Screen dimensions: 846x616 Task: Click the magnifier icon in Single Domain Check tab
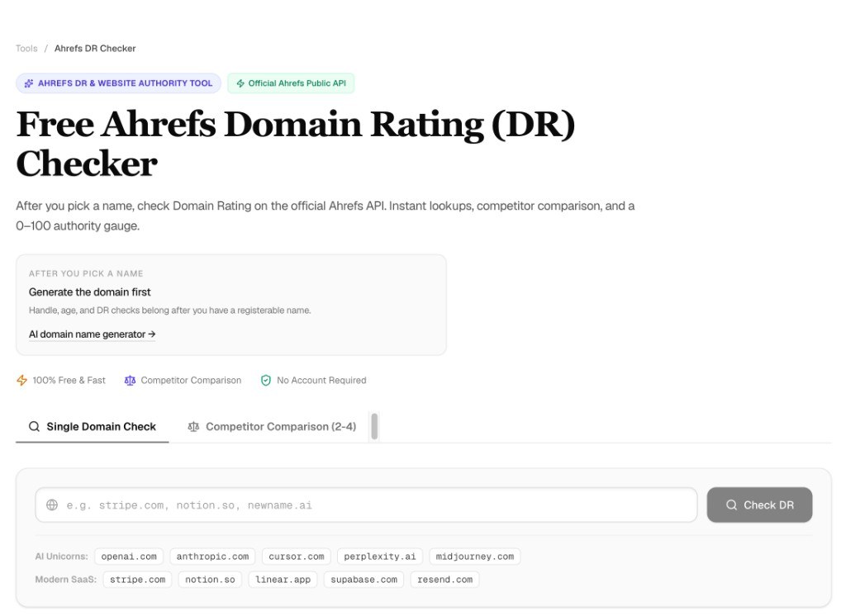pyautogui.click(x=34, y=427)
